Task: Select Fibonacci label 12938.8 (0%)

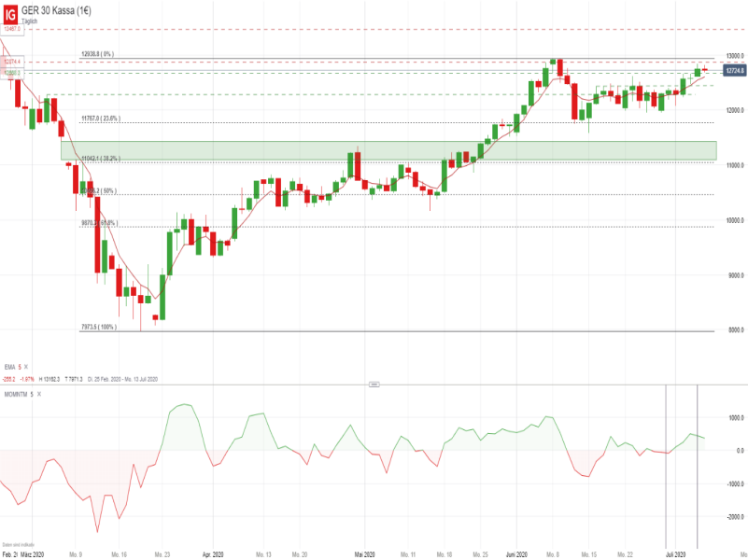Action: pyautogui.click(x=98, y=54)
